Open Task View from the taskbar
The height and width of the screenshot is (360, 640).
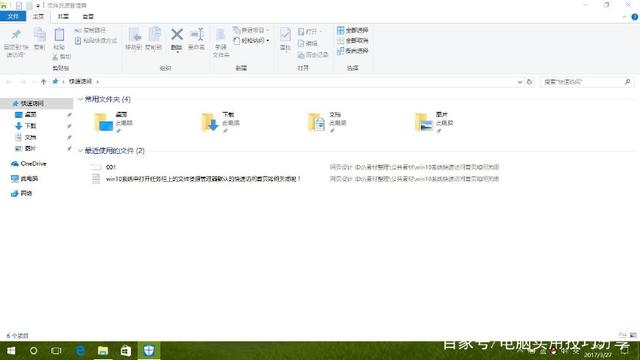pyautogui.click(x=56, y=351)
